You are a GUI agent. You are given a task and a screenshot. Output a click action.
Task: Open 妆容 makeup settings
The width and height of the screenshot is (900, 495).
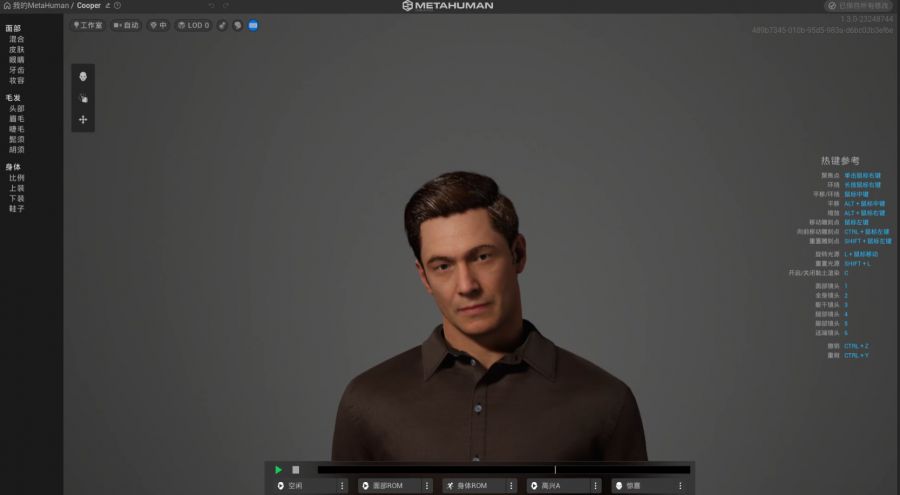click(x=17, y=80)
